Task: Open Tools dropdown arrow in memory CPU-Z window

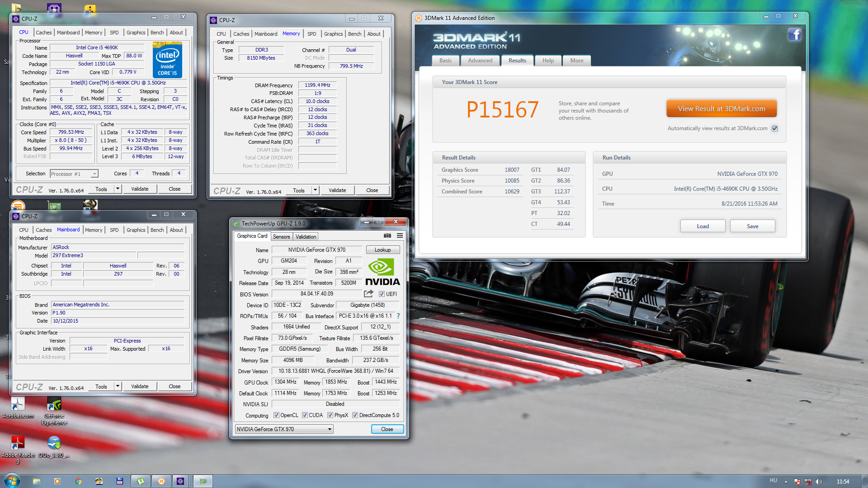Action: (315, 190)
